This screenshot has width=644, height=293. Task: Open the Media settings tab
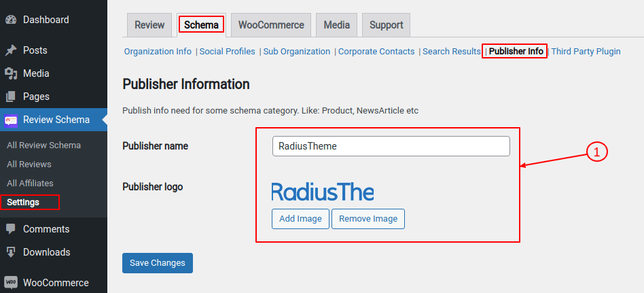pos(336,25)
